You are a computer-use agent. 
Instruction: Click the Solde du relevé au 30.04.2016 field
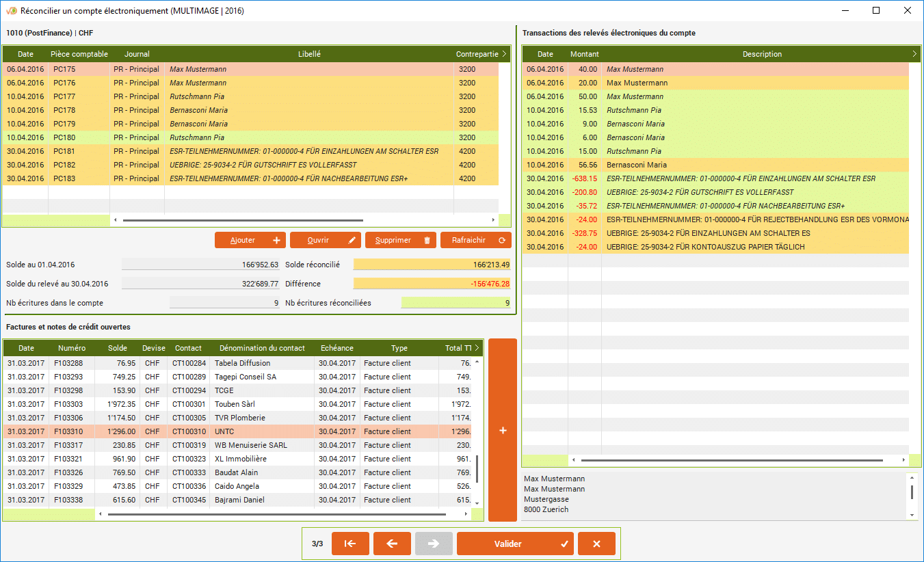coord(200,284)
